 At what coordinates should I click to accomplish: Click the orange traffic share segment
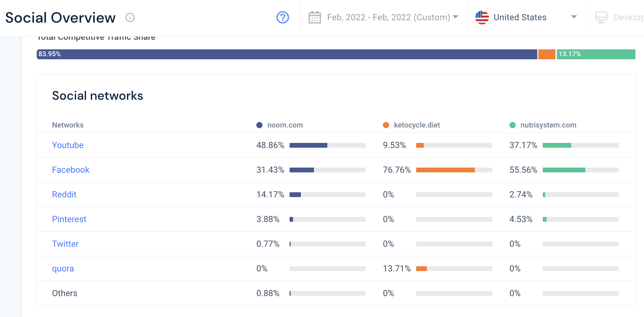coord(547,54)
